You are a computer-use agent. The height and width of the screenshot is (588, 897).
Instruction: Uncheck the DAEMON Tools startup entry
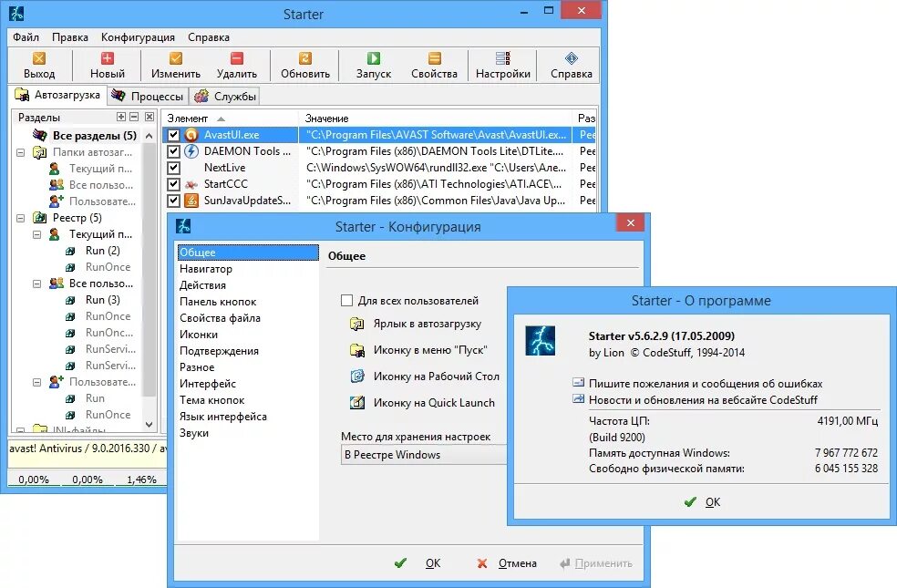point(174,151)
